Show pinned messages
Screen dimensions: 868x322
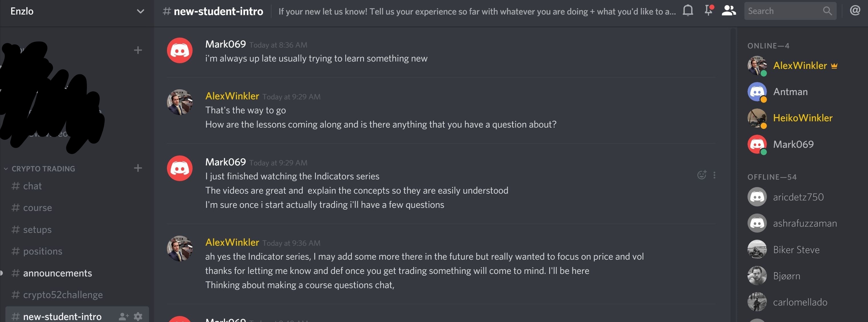point(708,11)
